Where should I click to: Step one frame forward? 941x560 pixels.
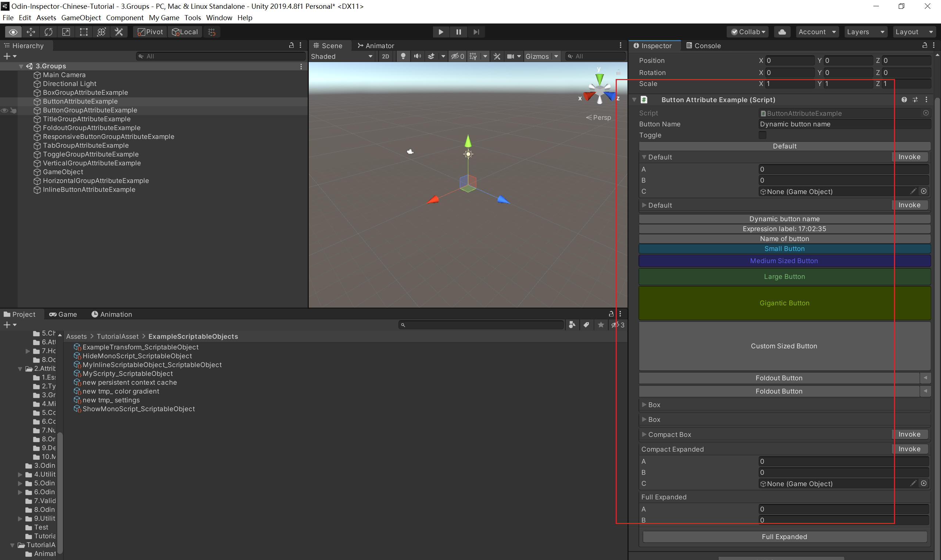coord(476,32)
